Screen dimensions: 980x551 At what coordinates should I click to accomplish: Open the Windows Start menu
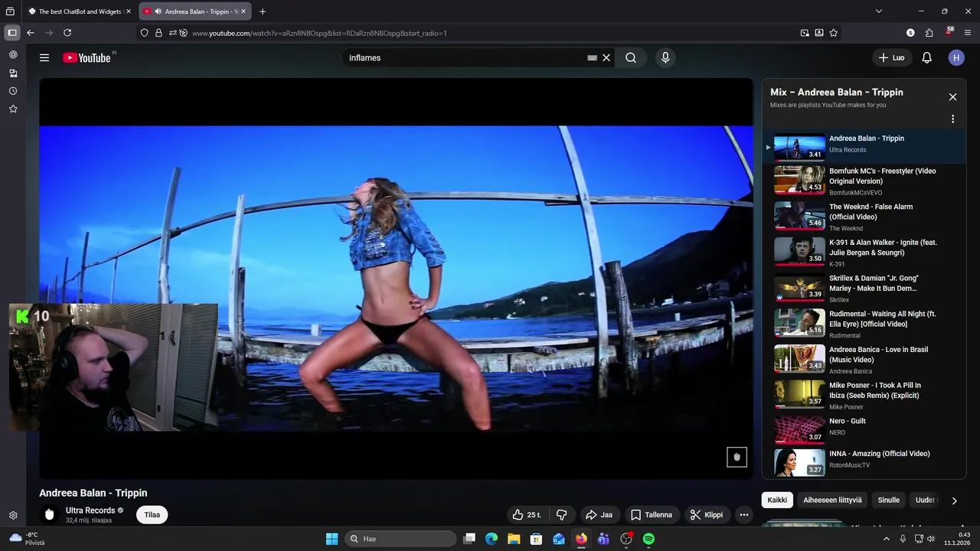[332, 539]
